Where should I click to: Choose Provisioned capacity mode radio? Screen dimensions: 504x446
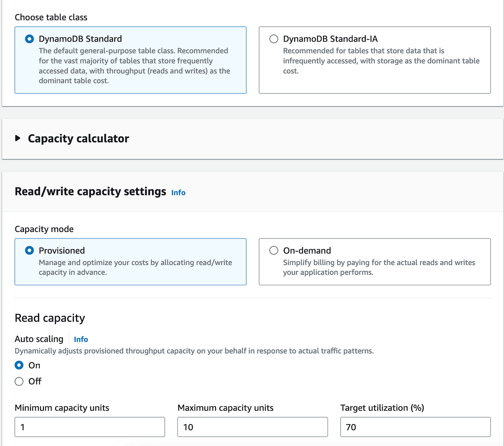(x=30, y=250)
